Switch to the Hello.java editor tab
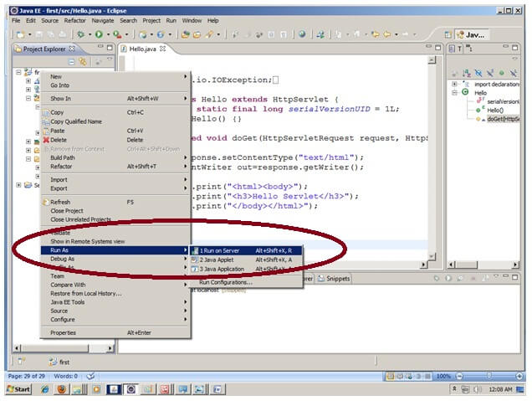This screenshot has width=532, height=401. 142,49
